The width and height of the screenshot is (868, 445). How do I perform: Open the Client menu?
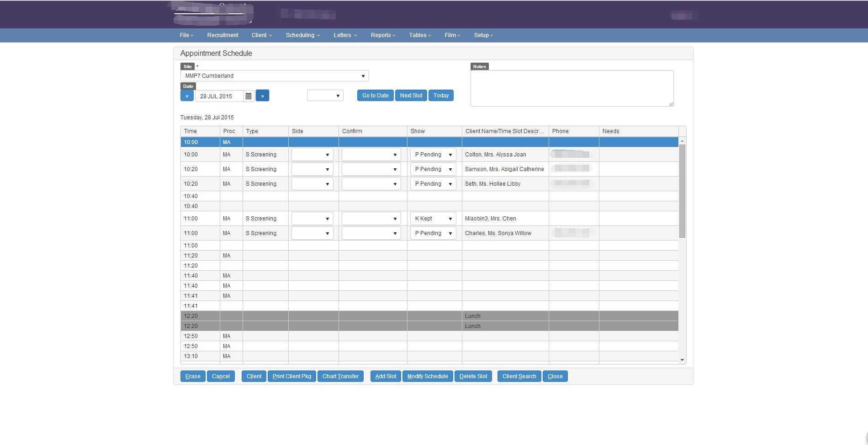click(261, 35)
